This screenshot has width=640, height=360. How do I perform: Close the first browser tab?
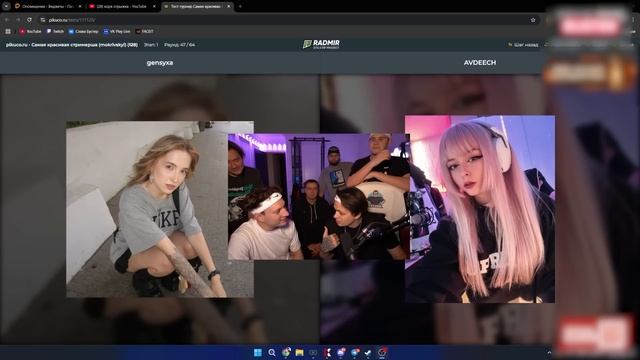click(80, 7)
